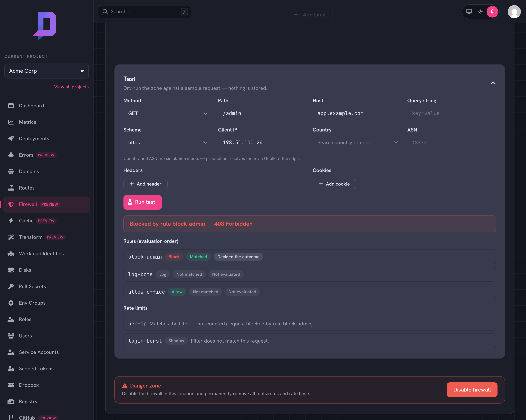Focus the top Search box
Screen dimensions: 526x420
[x=144, y=12]
